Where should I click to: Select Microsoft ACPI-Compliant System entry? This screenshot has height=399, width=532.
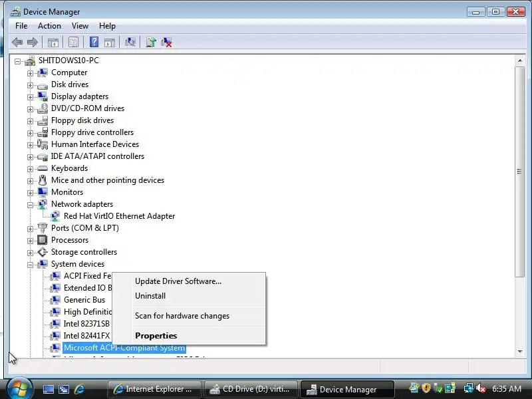pos(124,348)
